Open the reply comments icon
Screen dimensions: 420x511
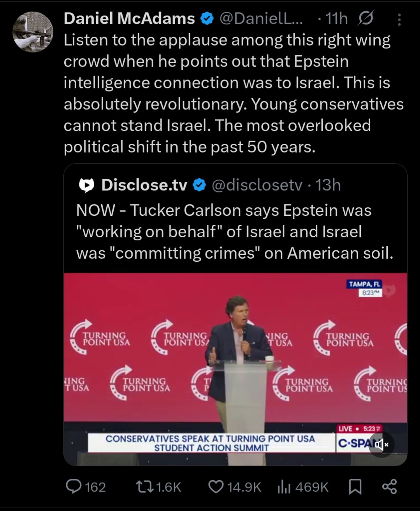74,486
